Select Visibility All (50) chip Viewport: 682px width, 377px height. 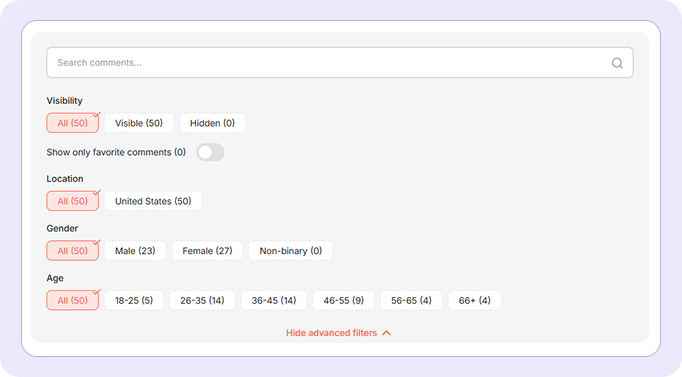click(x=73, y=123)
